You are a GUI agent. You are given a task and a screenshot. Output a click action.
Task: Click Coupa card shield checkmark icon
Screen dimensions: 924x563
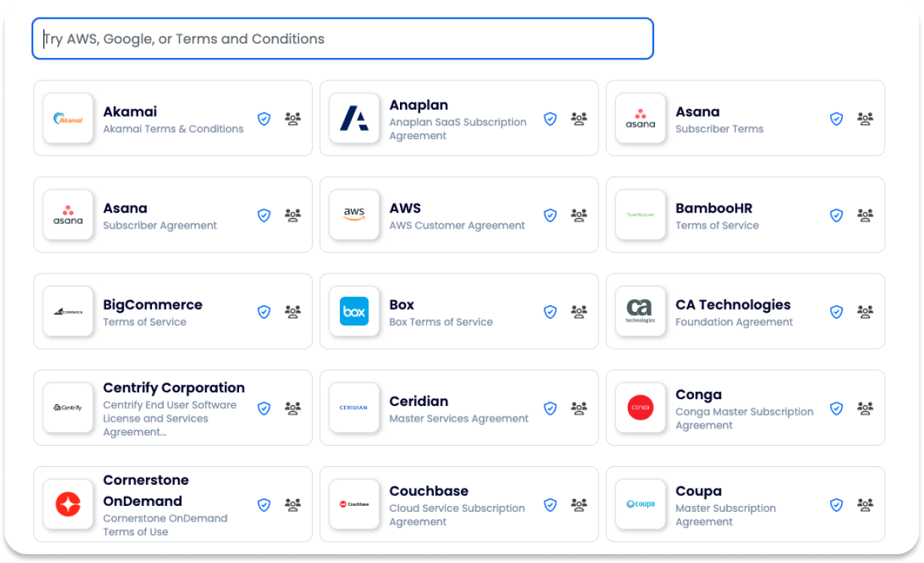[836, 505]
